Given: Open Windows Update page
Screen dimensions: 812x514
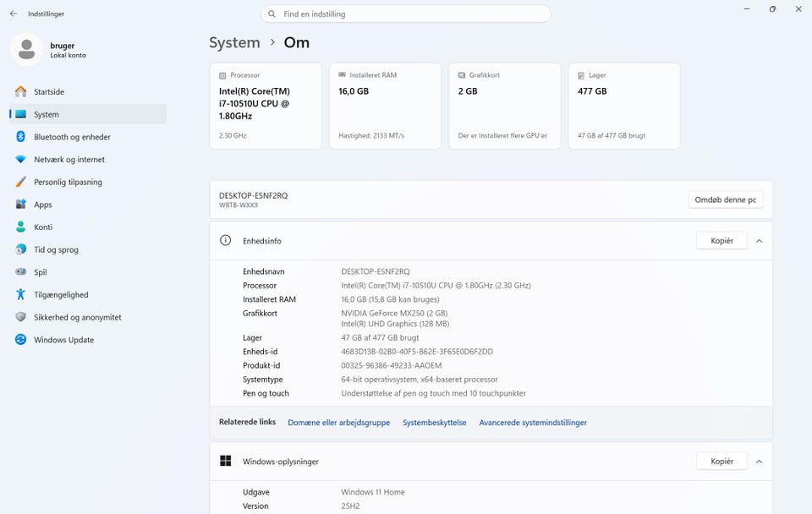Looking at the screenshot, I should pos(88,340).
